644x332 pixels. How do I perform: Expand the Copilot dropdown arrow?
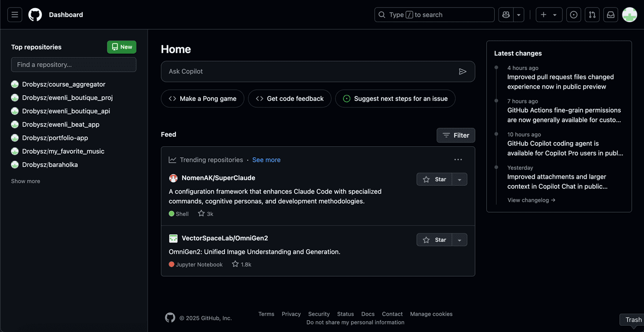pos(518,15)
